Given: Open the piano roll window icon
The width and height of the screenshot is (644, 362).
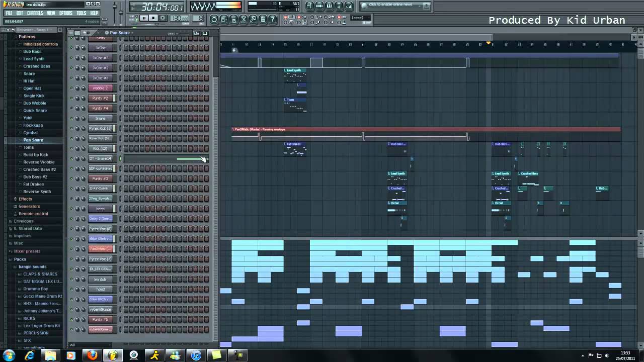Looking at the screenshot, I should 329,6.
